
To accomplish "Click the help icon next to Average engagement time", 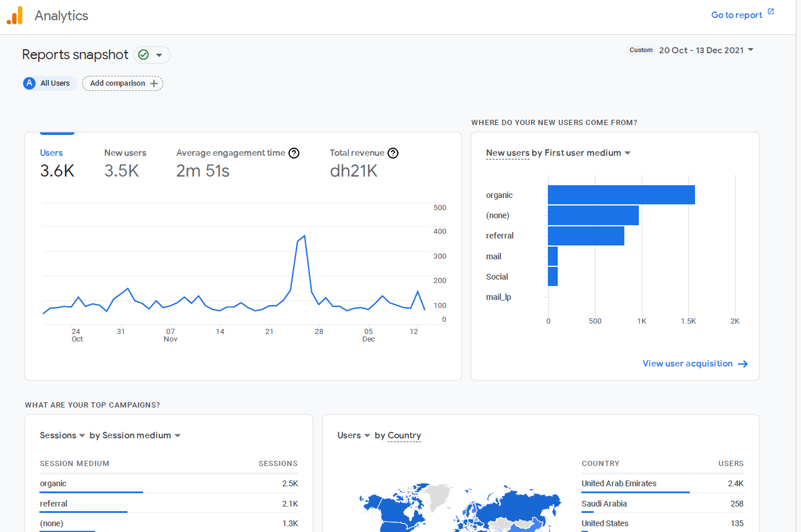I will point(294,153).
